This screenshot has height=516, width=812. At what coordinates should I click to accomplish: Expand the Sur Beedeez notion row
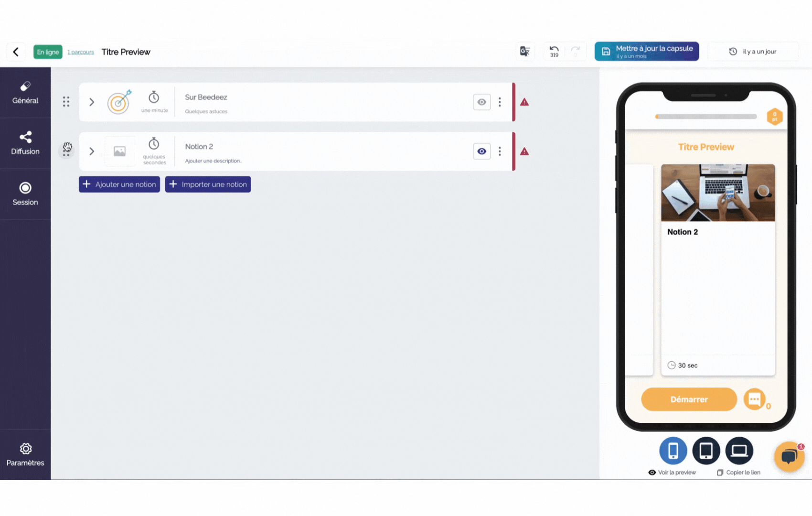92,102
